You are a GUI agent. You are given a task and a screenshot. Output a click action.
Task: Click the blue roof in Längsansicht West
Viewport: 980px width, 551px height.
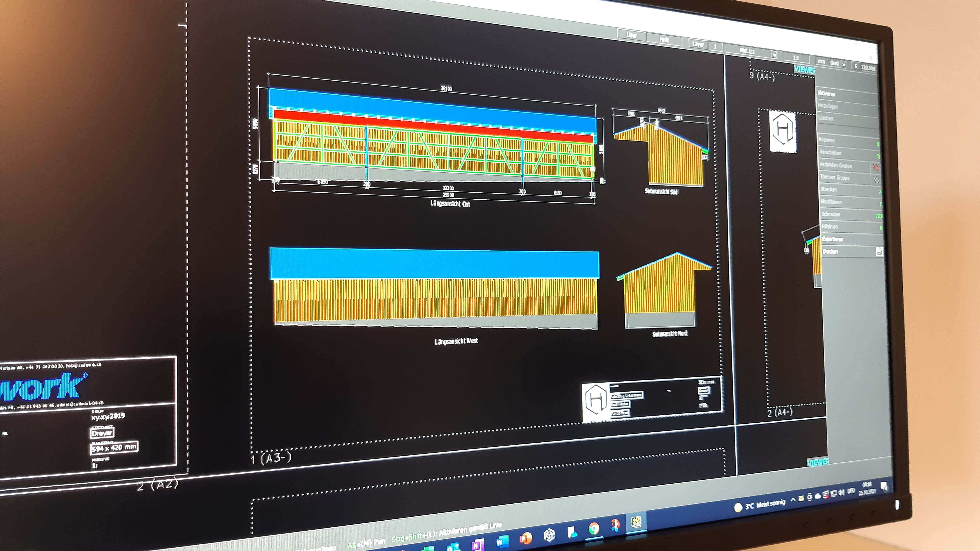[434, 263]
